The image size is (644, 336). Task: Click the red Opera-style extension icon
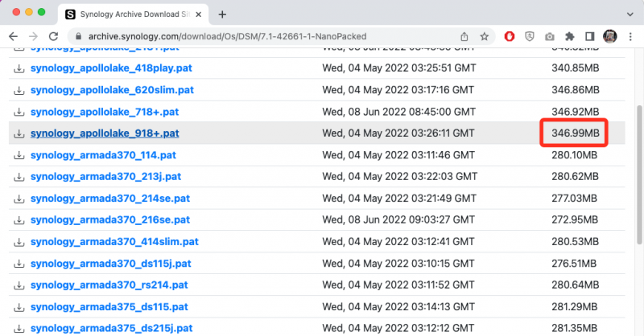click(x=510, y=36)
